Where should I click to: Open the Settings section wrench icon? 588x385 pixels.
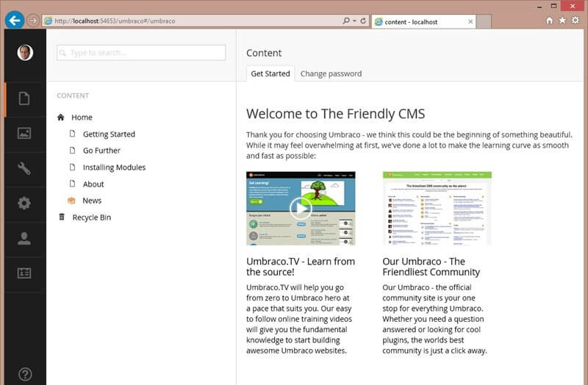point(24,168)
